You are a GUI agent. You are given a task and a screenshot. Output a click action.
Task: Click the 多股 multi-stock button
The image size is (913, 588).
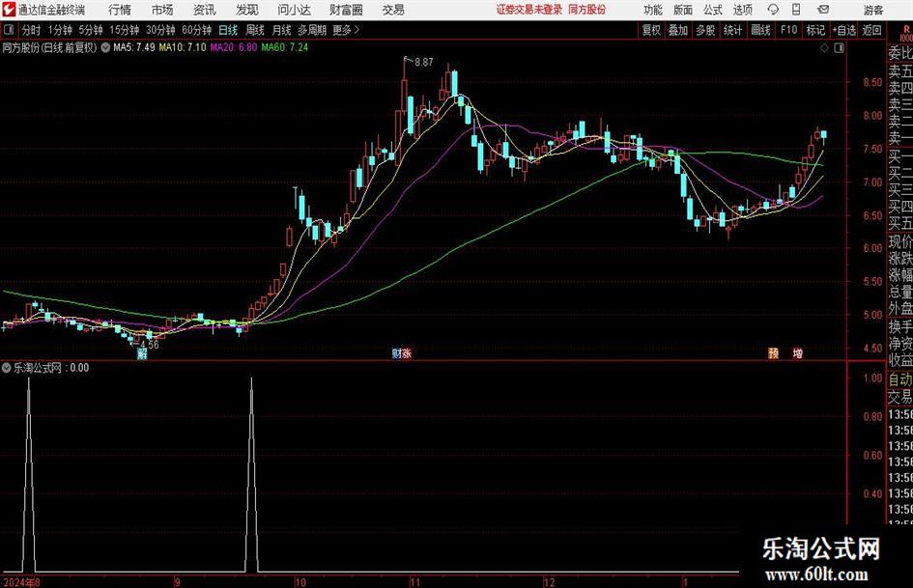pos(705,30)
